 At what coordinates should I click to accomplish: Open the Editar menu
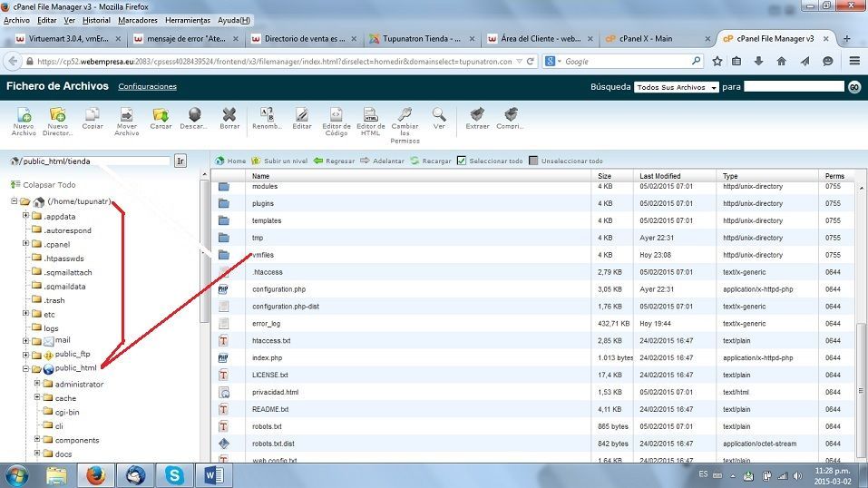[x=46, y=20]
